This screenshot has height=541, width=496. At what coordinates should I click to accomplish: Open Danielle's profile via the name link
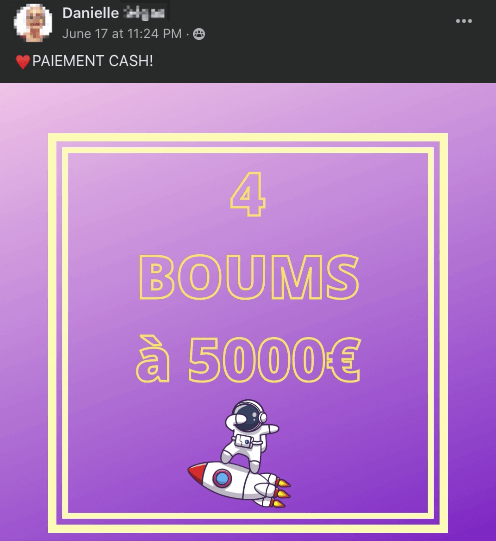[x=90, y=13]
